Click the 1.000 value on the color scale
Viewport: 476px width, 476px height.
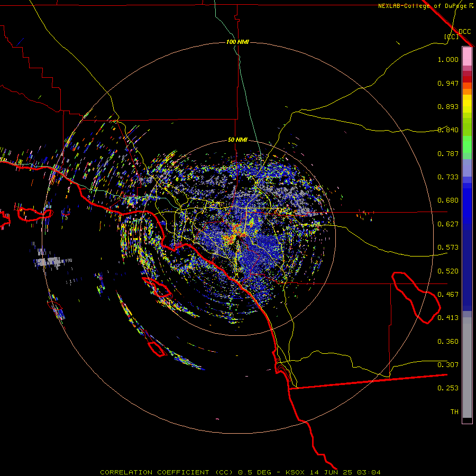(448, 59)
